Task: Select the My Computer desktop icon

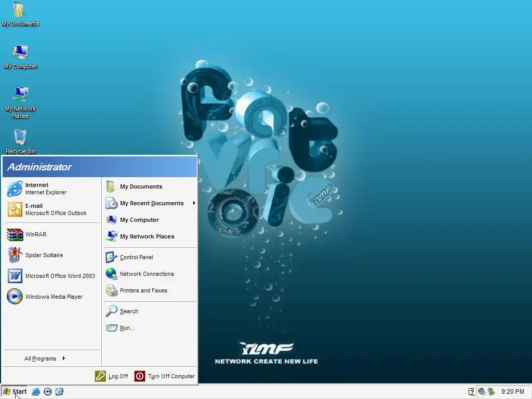Action: (x=20, y=57)
